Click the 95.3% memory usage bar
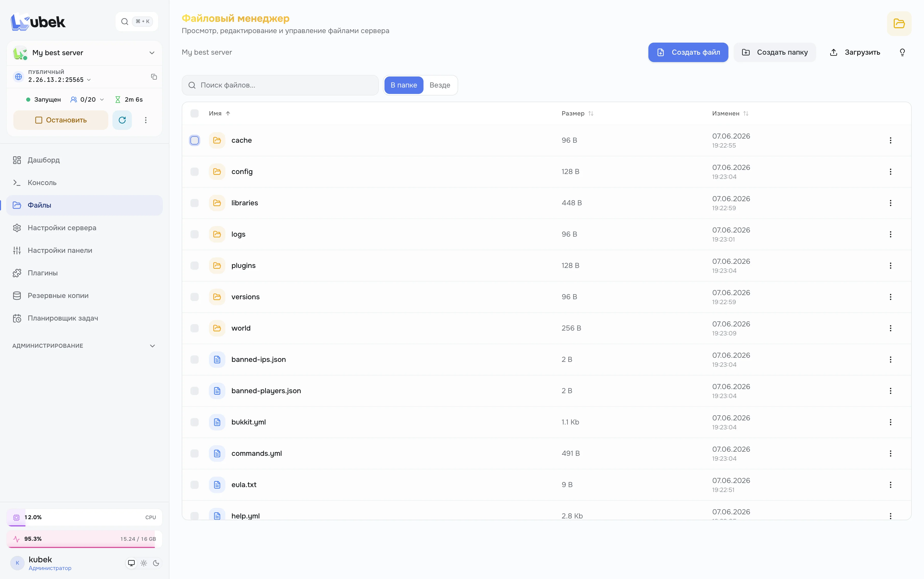This screenshot has width=924, height=579. (x=84, y=539)
